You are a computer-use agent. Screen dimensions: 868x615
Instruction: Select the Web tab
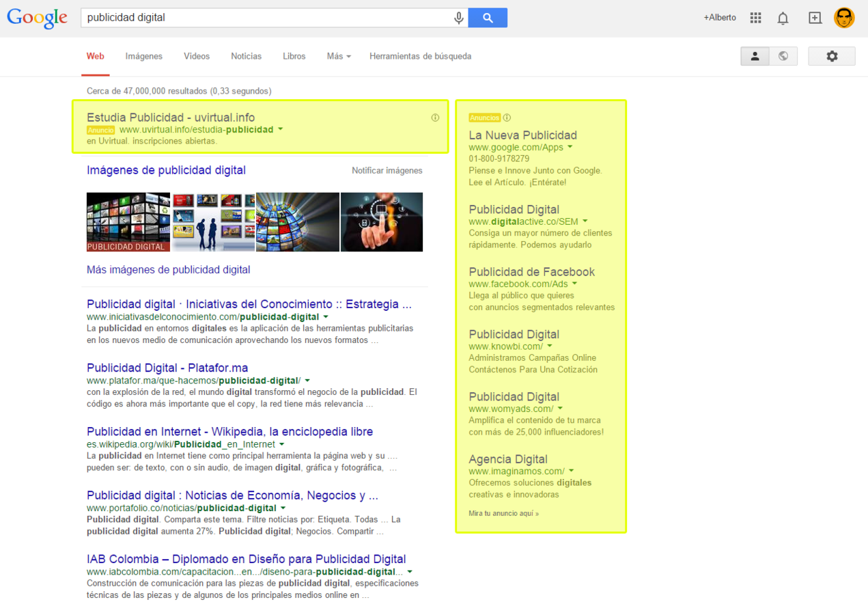[x=96, y=56]
